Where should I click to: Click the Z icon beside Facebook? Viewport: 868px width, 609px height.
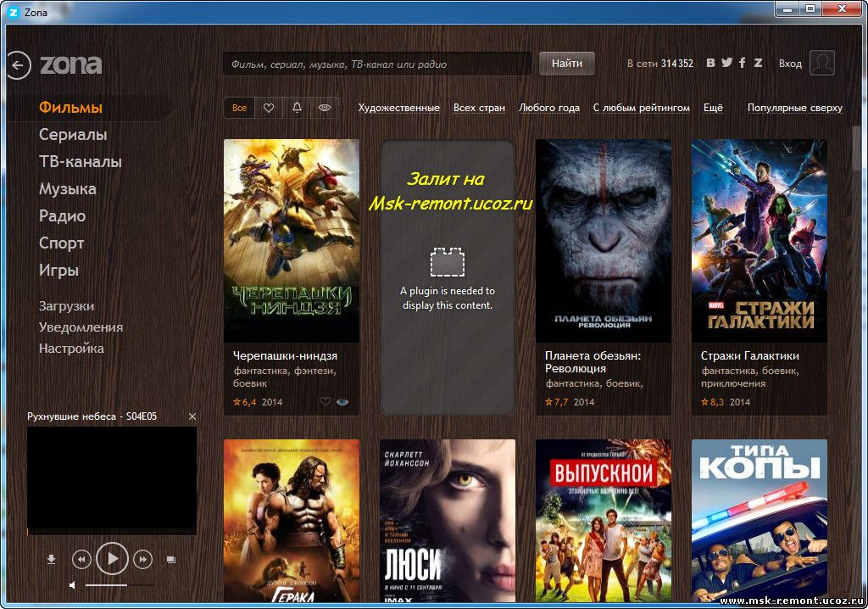(x=758, y=63)
